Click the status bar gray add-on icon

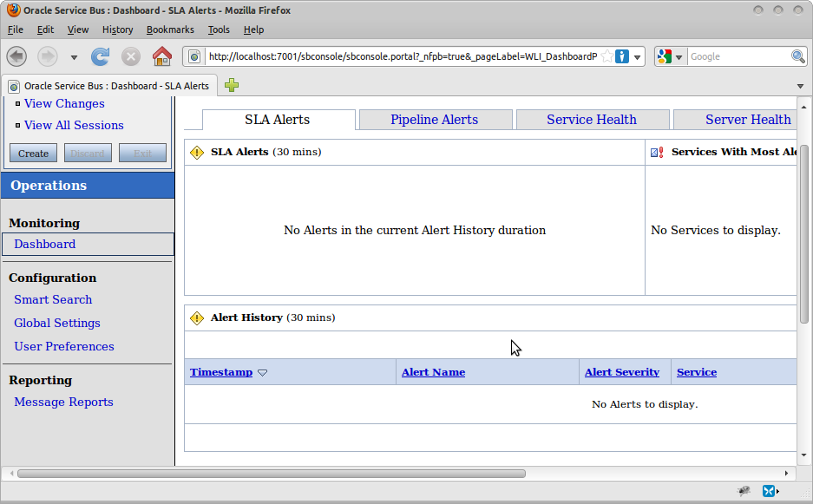[744, 490]
